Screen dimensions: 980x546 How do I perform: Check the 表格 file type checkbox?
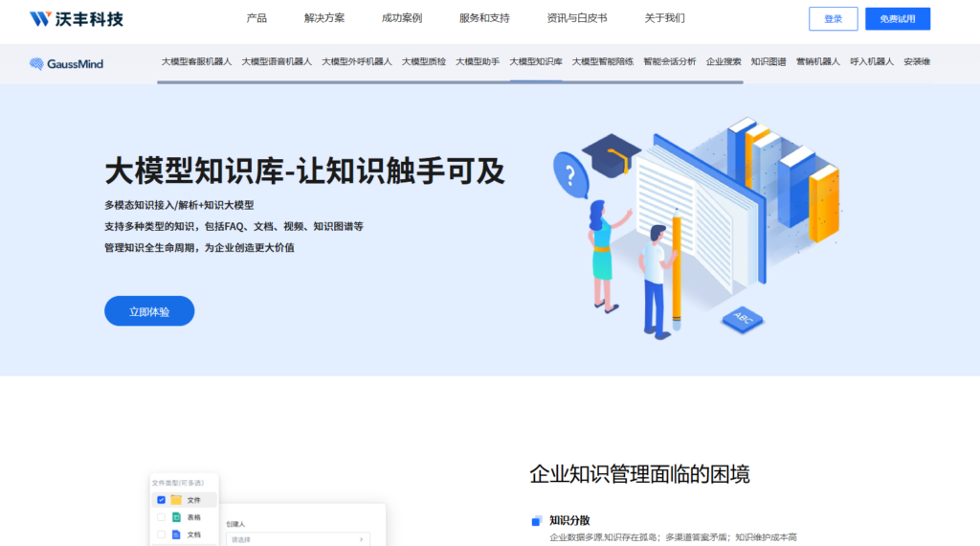[x=161, y=517]
